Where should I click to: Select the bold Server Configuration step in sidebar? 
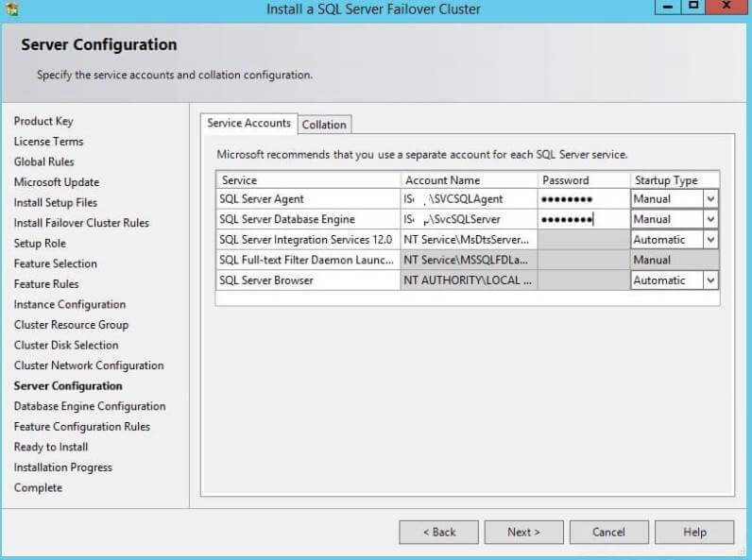(x=68, y=386)
